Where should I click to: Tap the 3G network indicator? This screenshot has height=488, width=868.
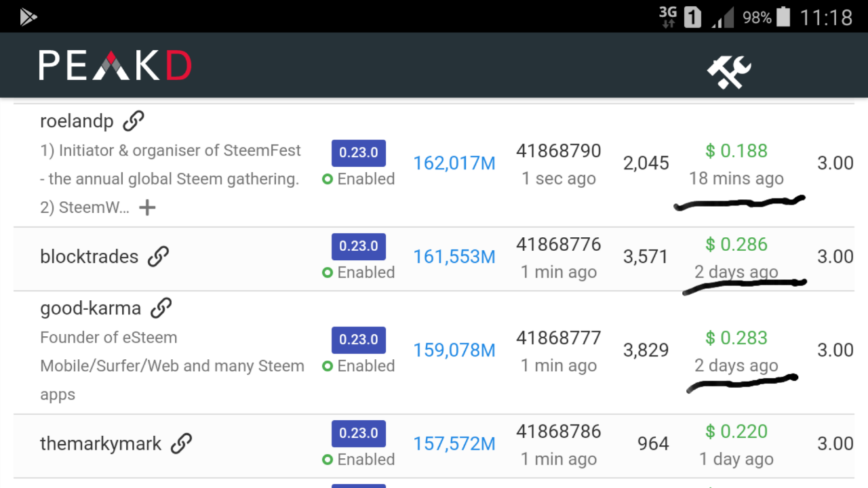click(668, 16)
